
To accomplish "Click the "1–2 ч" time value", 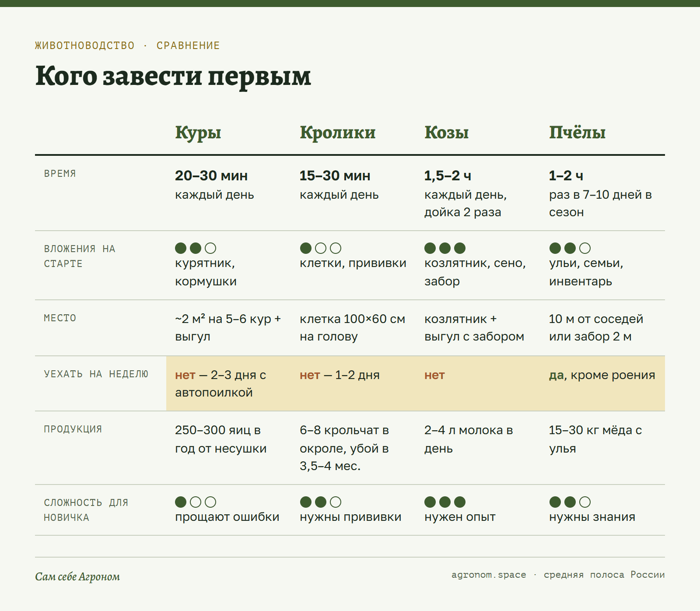I will click(x=566, y=176).
